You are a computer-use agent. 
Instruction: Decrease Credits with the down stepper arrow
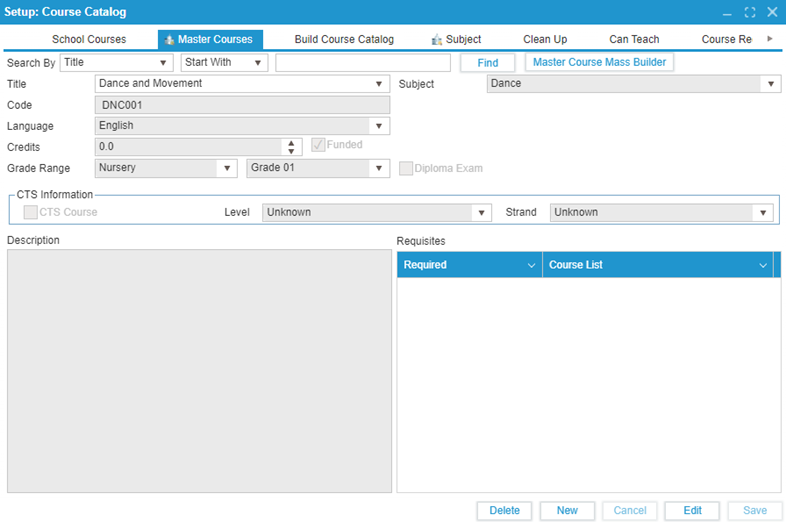291,151
